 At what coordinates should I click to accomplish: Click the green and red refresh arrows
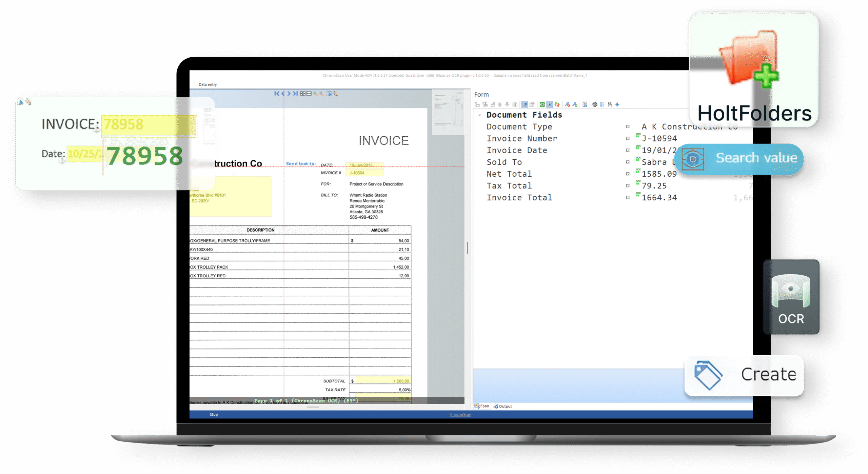coord(557,104)
